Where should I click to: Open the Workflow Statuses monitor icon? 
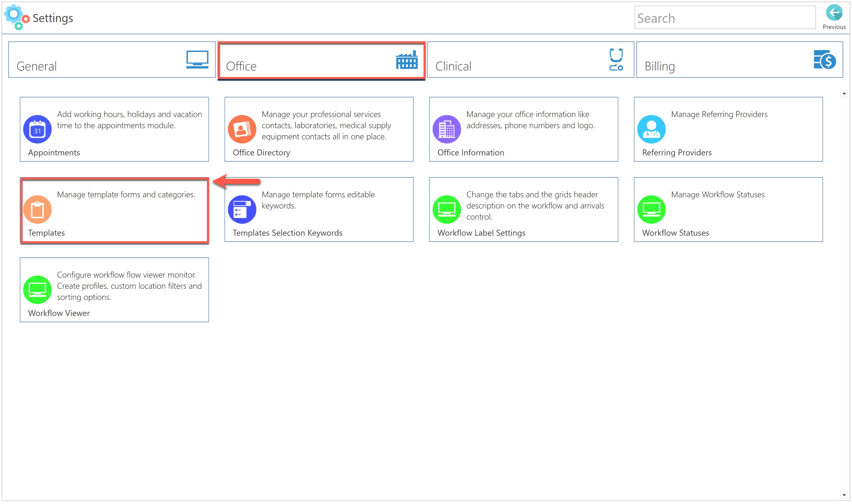651,210
